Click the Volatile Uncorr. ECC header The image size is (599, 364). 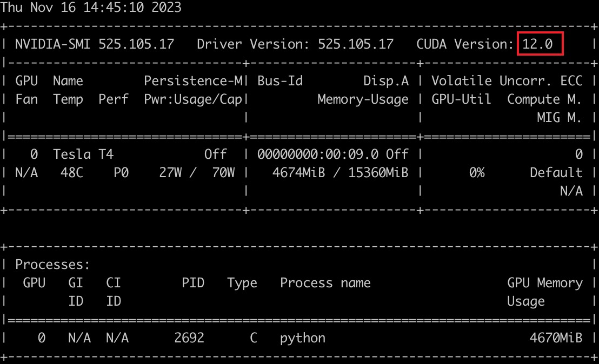coord(507,81)
